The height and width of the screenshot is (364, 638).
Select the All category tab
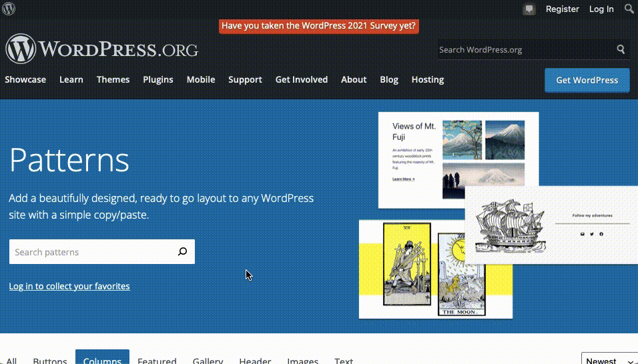click(x=11, y=359)
